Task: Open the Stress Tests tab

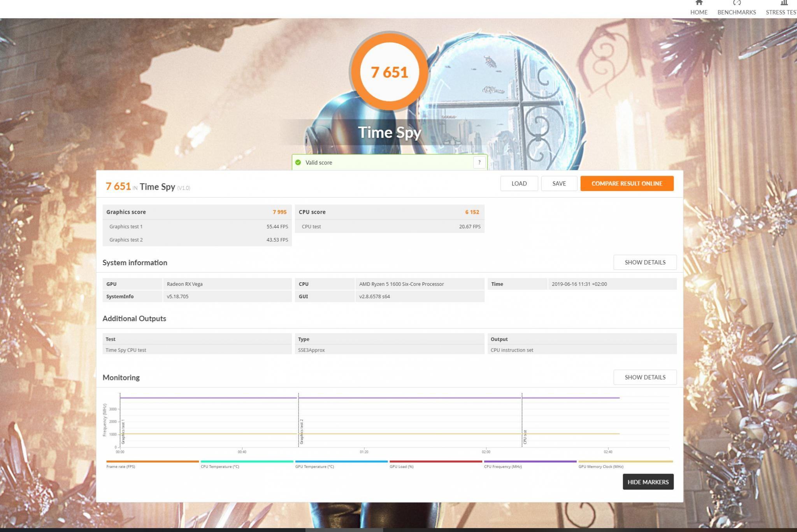Action: coord(781,8)
